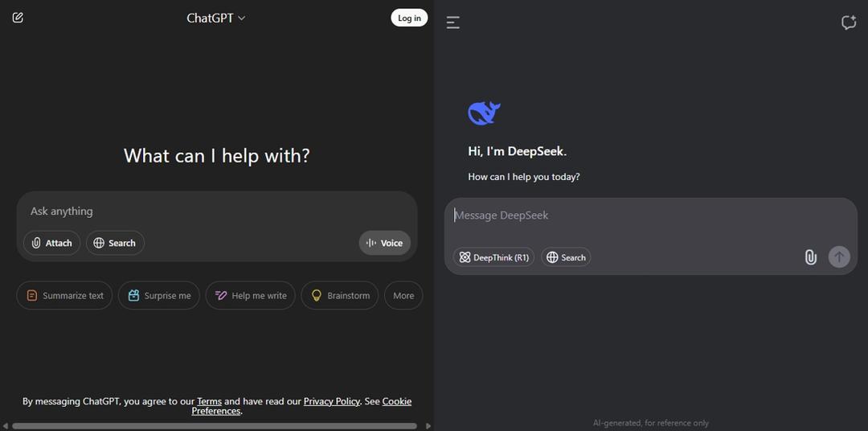
Task: Click the paperclip icon on Attach button
Action: tap(36, 243)
